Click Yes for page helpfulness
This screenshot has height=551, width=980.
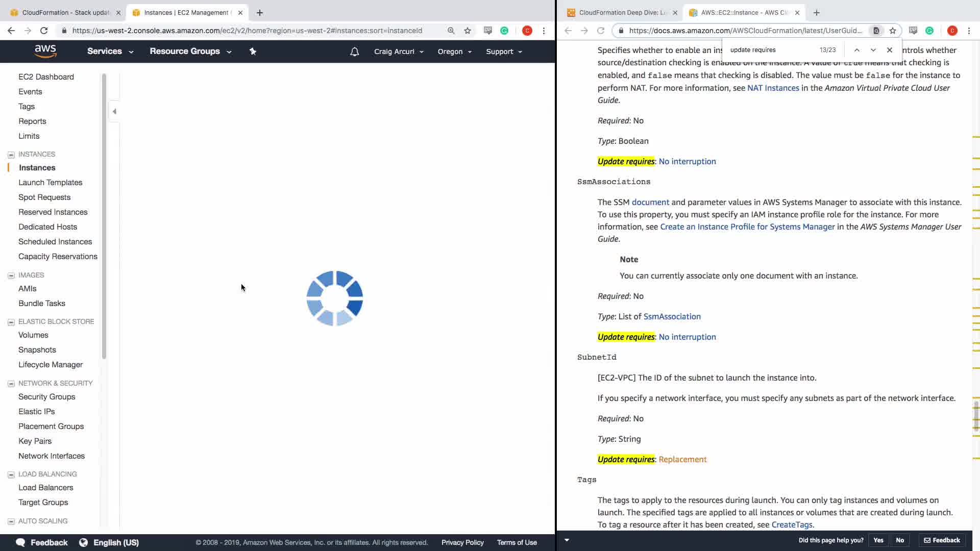click(878, 540)
